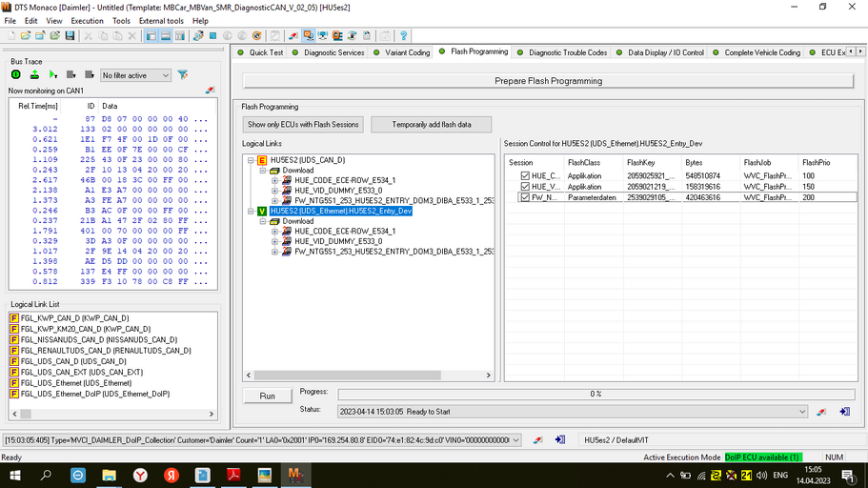Click the blue export arrow beside Status field

pyautogui.click(x=844, y=412)
